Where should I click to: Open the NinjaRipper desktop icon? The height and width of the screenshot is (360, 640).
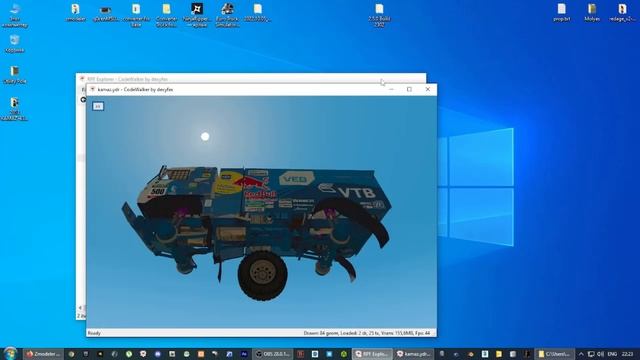coord(197,16)
